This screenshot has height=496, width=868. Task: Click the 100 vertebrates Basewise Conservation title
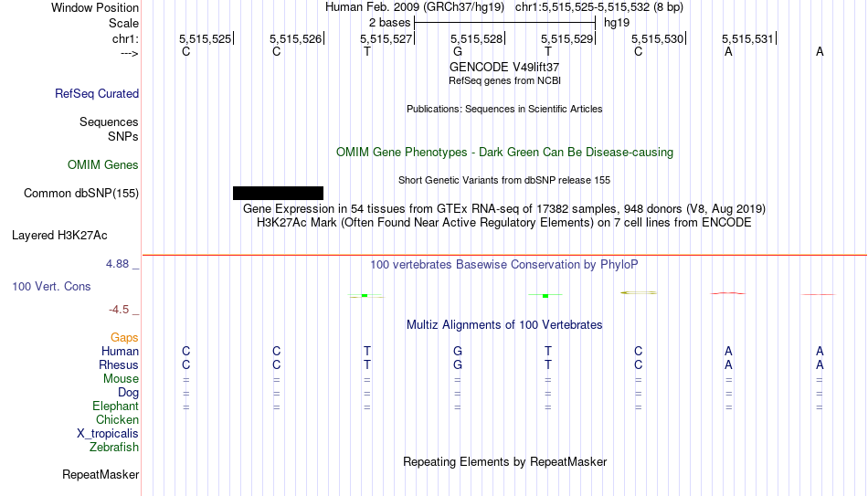click(504, 265)
